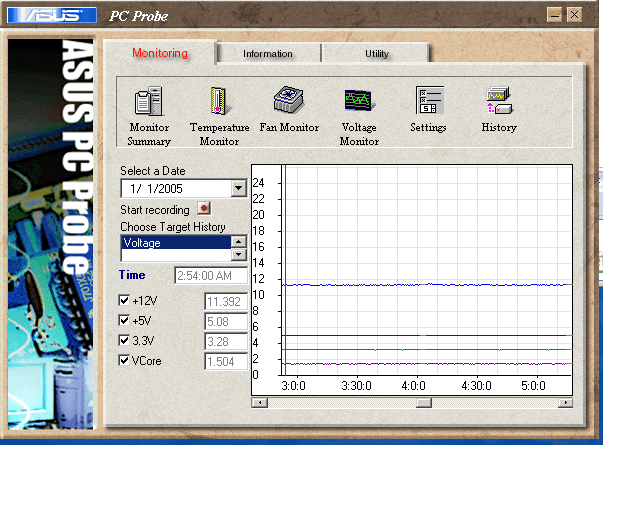Close the PC Probe window
Image resolution: width=640 pixels, height=512 pixels.
pyautogui.click(x=574, y=15)
